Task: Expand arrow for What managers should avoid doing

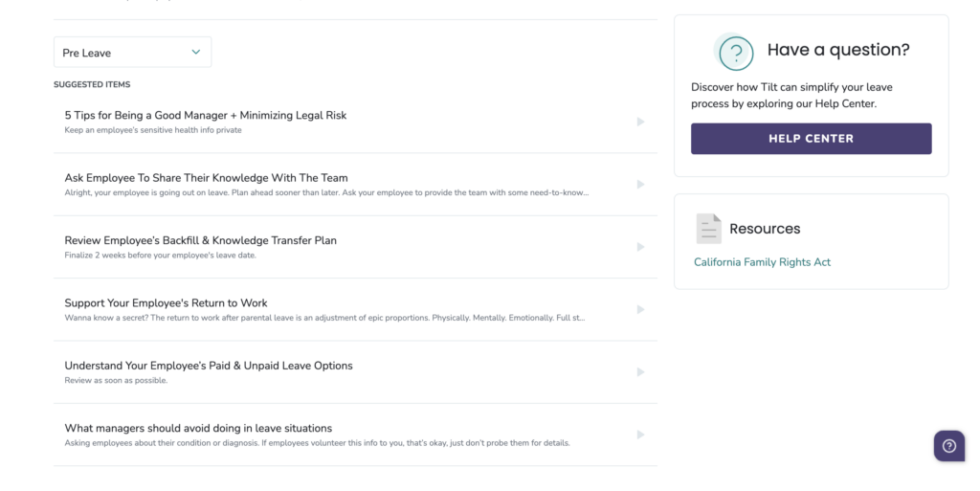Action: (640, 435)
